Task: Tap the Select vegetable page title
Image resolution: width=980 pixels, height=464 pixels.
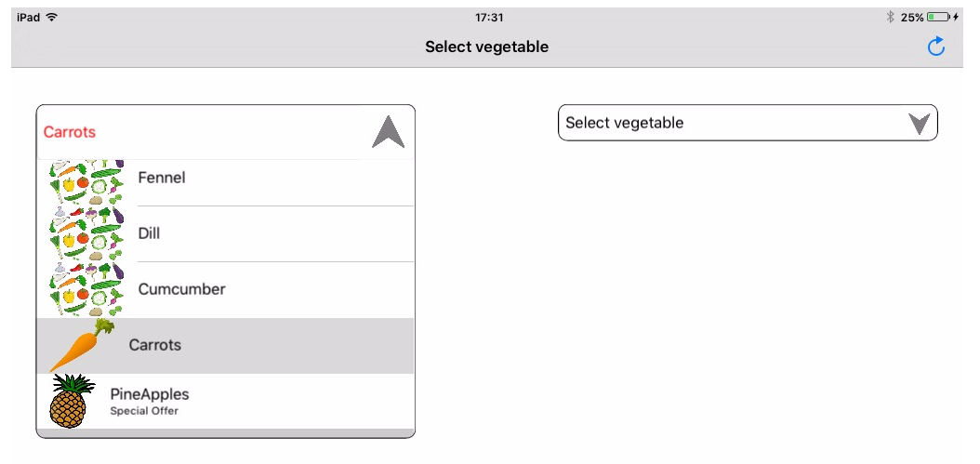Action: click(x=486, y=46)
